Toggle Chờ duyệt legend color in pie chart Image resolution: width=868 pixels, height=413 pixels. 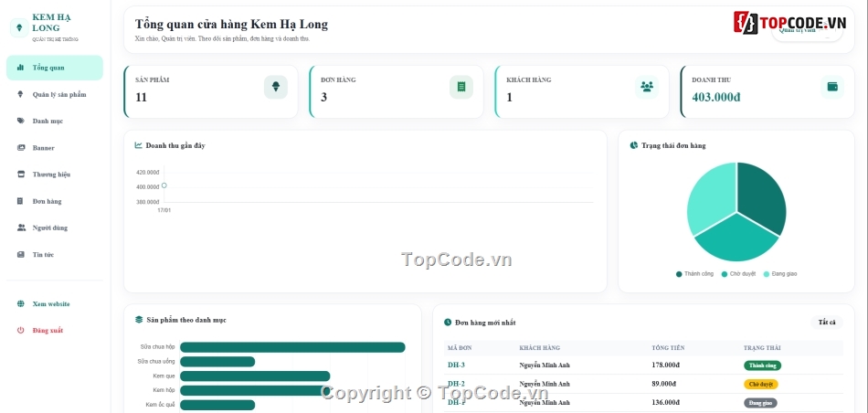point(725,274)
